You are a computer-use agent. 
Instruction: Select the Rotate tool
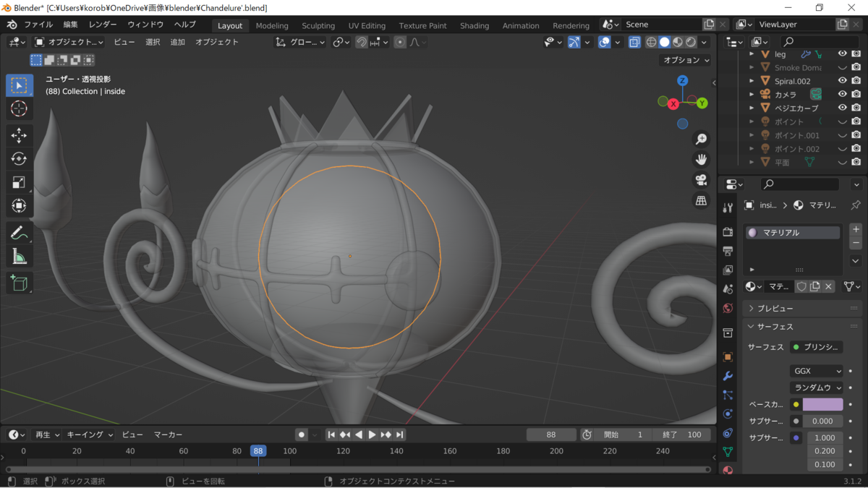point(20,159)
